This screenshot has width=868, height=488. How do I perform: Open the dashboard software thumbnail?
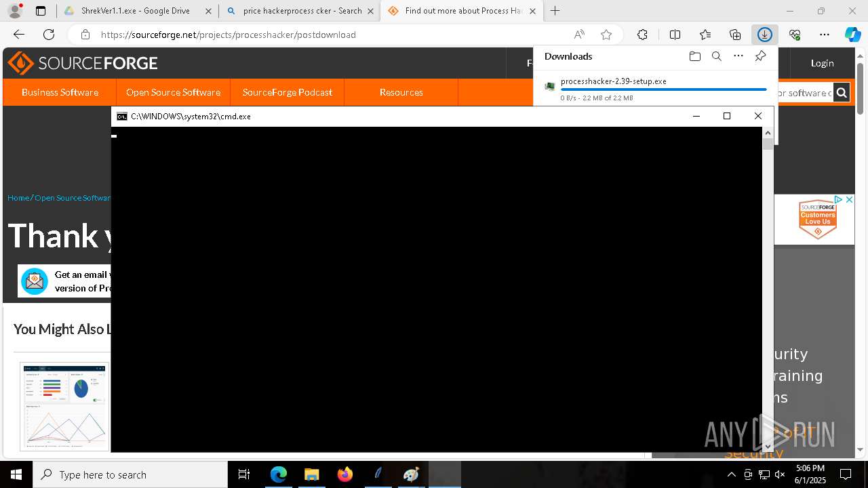tap(64, 407)
